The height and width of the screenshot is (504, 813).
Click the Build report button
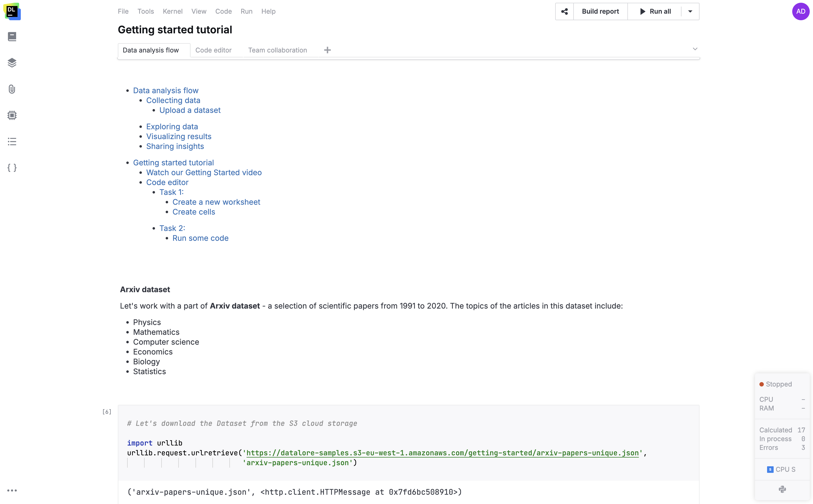(x=600, y=11)
